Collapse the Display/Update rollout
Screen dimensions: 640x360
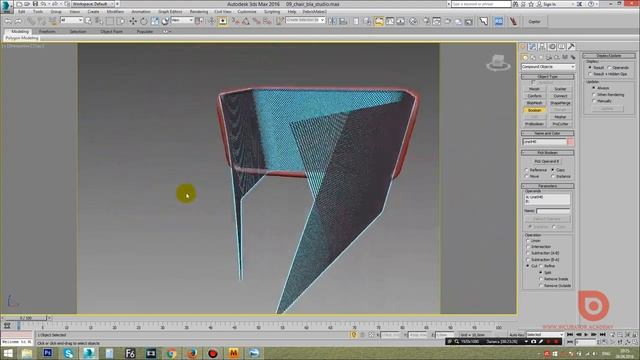[x=609, y=56]
